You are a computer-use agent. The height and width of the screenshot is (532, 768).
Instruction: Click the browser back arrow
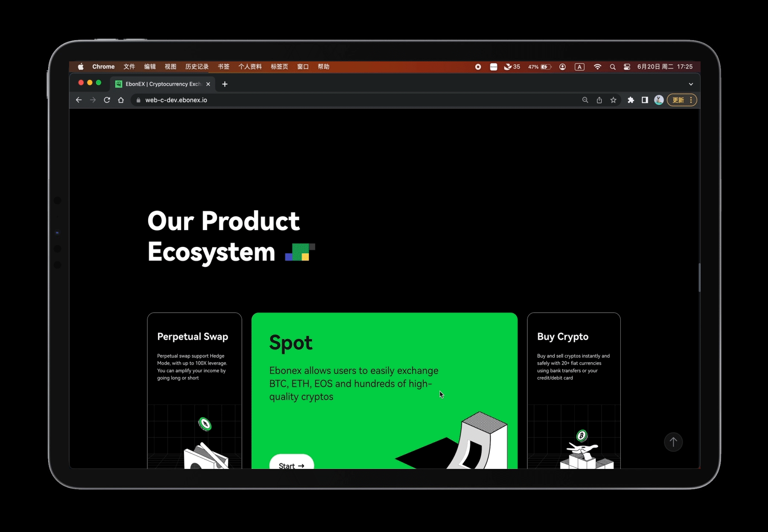pos(79,100)
